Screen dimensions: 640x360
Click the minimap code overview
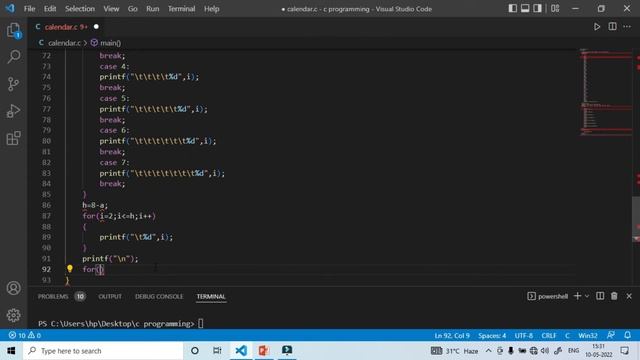click(606, 92)
